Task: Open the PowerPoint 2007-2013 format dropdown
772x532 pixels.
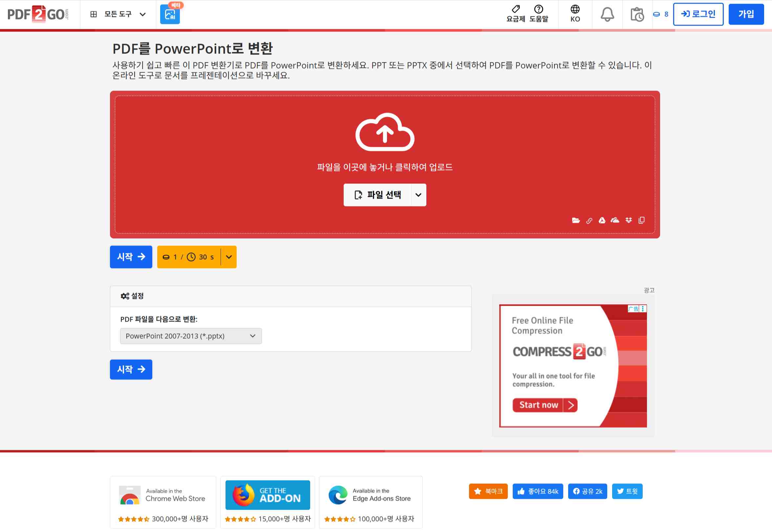Action: click(191, 336)
